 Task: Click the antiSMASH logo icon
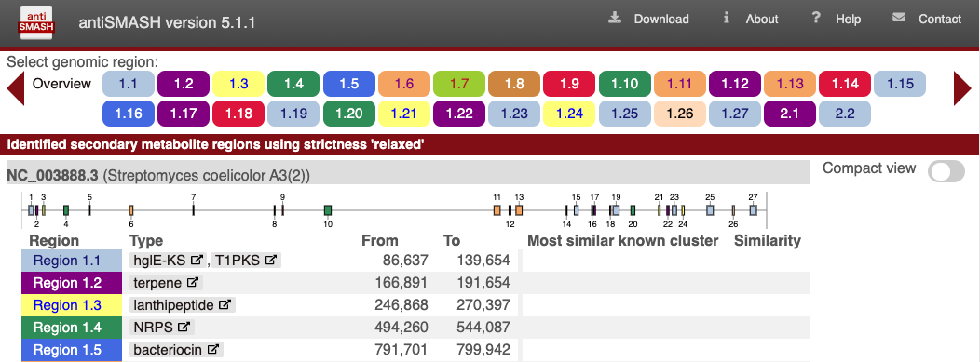pos(37,22)
